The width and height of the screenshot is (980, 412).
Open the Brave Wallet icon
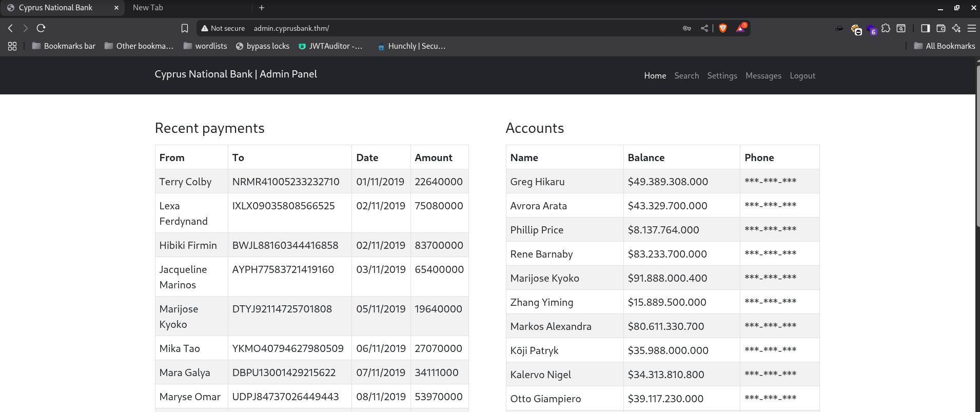941,28
